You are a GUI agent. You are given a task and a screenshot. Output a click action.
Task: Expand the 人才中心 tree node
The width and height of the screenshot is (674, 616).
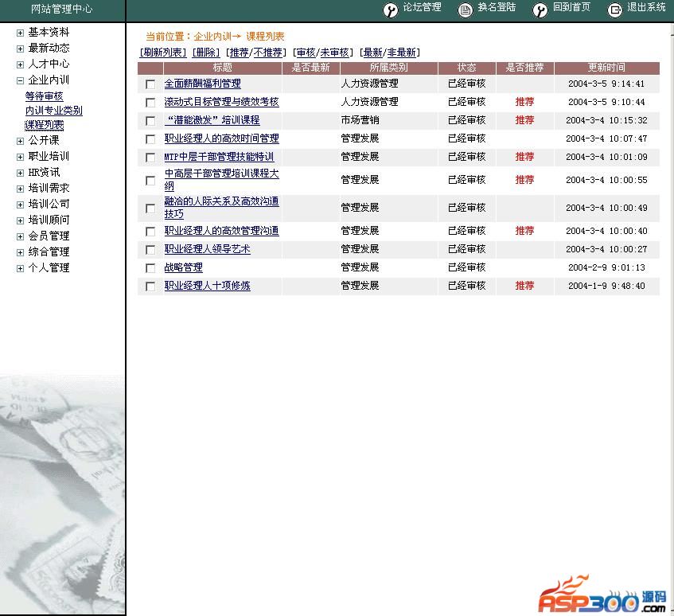coord(20,65)
